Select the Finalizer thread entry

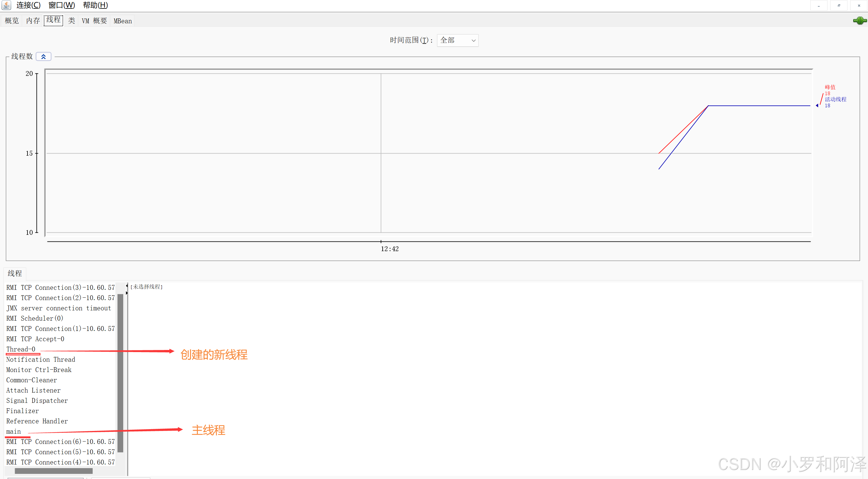pyautogui.click(x=23, y=411)
